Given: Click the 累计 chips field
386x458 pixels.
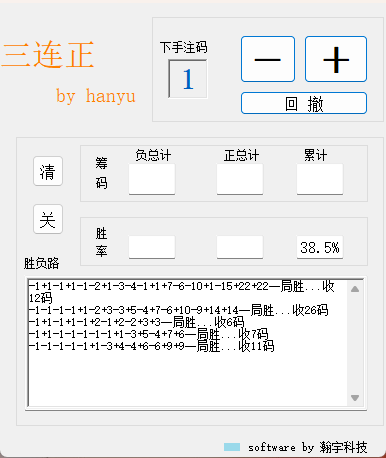Looking at the screenshot, I should pyautogui.click(x=320, y=179).
